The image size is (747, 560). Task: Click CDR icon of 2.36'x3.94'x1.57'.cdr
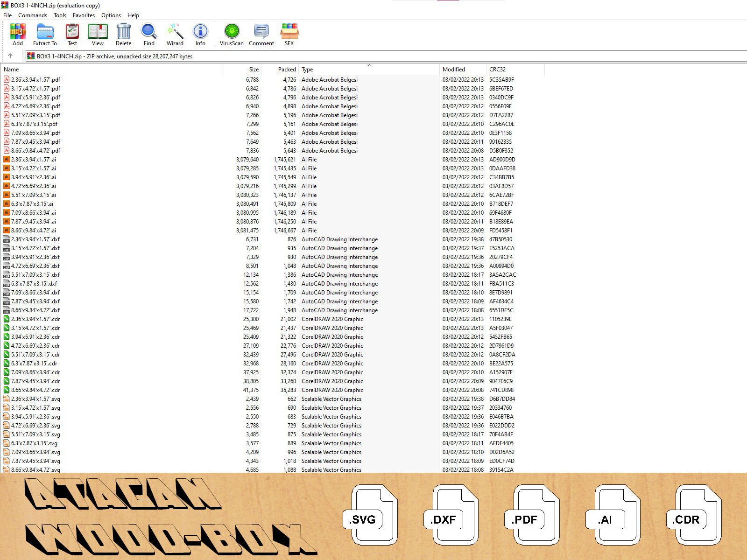[x=7, y=319]
